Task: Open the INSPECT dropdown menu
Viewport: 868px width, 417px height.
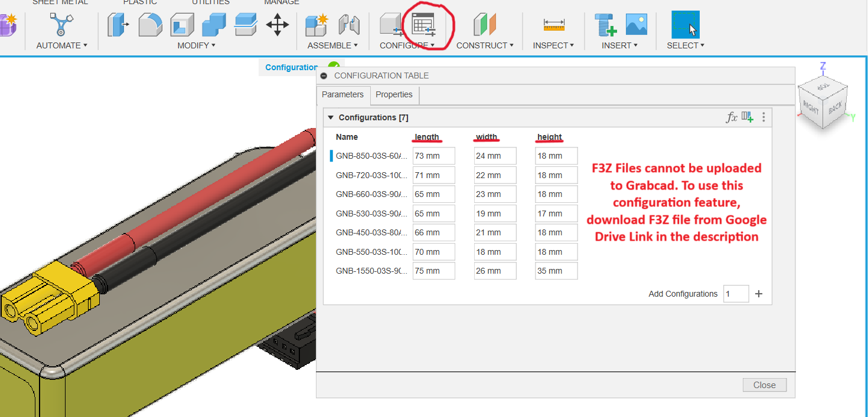Action: pyautogui.click(x=553, y=45)
